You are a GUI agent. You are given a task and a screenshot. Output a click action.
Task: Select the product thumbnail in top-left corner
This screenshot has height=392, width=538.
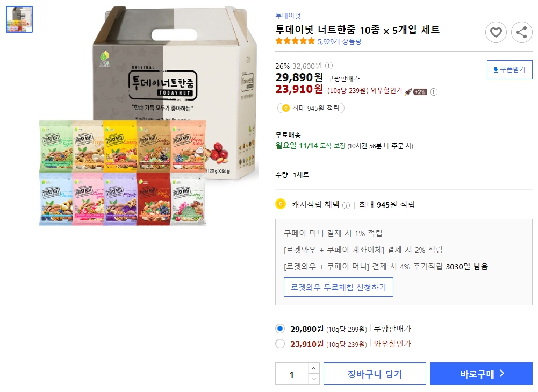19,19
